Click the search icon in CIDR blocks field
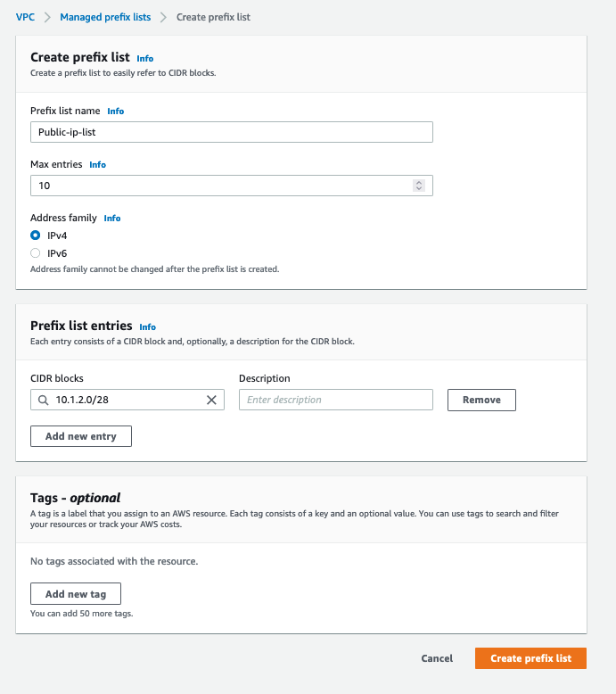Viewport: 616px width, 694px height. 43,401
